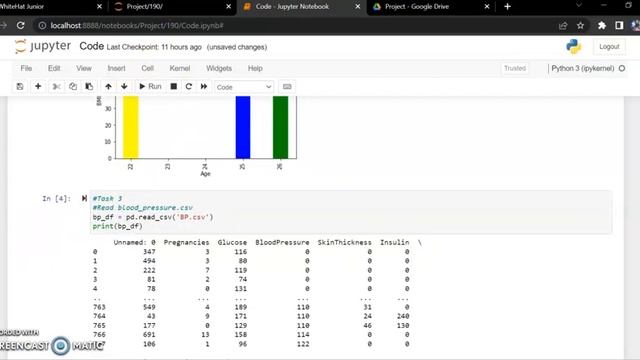Move the selected cell up with the arrow
Viewport: 640px width, 360px height.
(108, 87)
